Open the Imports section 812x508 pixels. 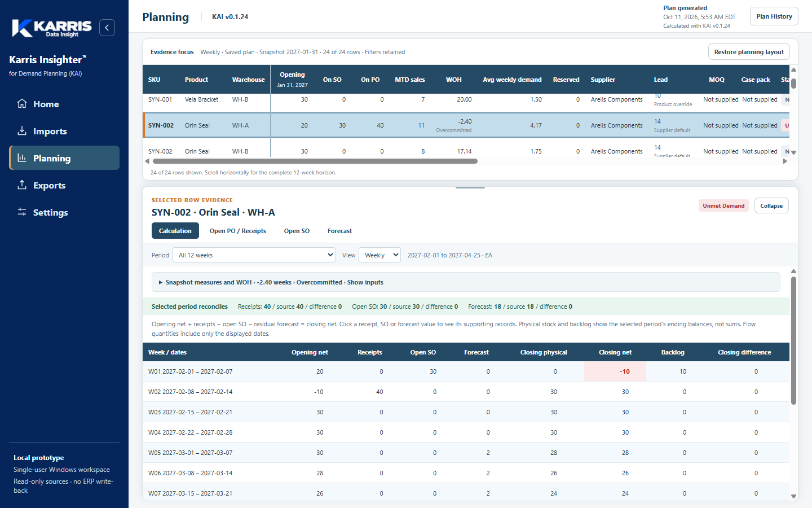[64, 131]
